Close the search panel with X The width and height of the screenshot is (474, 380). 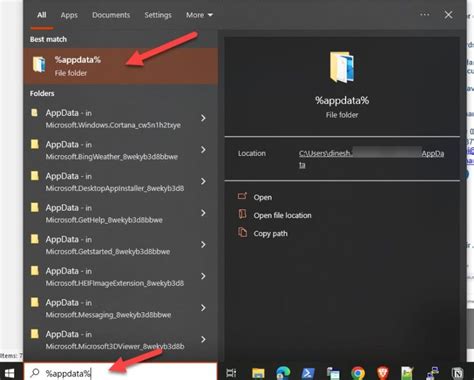click(448, 15)
